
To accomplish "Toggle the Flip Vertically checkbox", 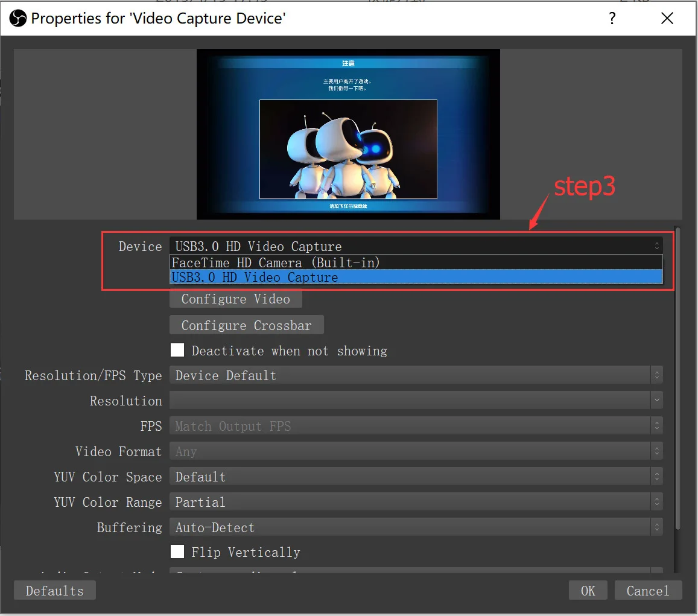I will click(177, 552).
